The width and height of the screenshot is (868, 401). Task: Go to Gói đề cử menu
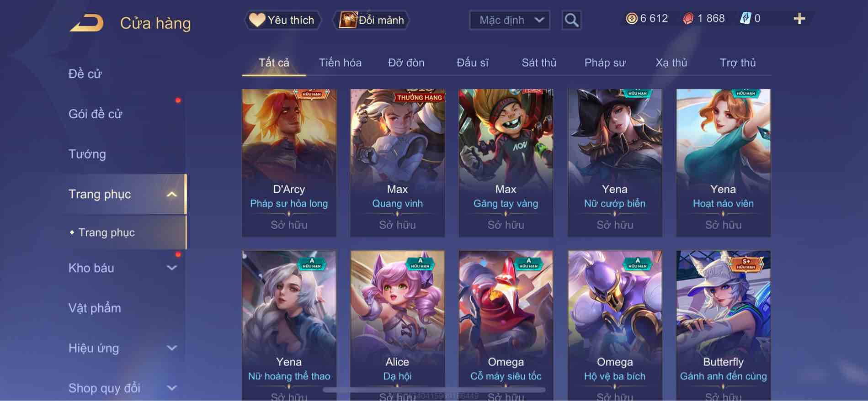[95, 114]
